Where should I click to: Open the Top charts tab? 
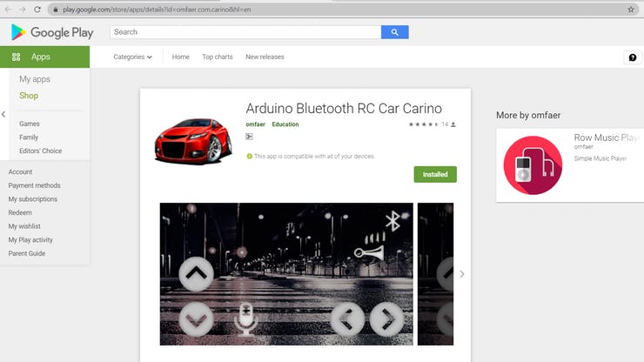click(218, 57)
